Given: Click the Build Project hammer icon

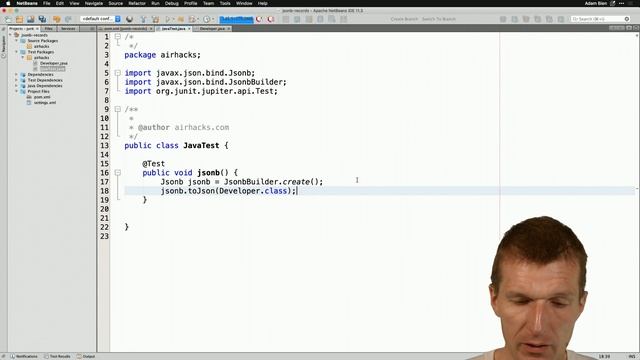Looking at the screenshot, I should [x=143, y=19].
